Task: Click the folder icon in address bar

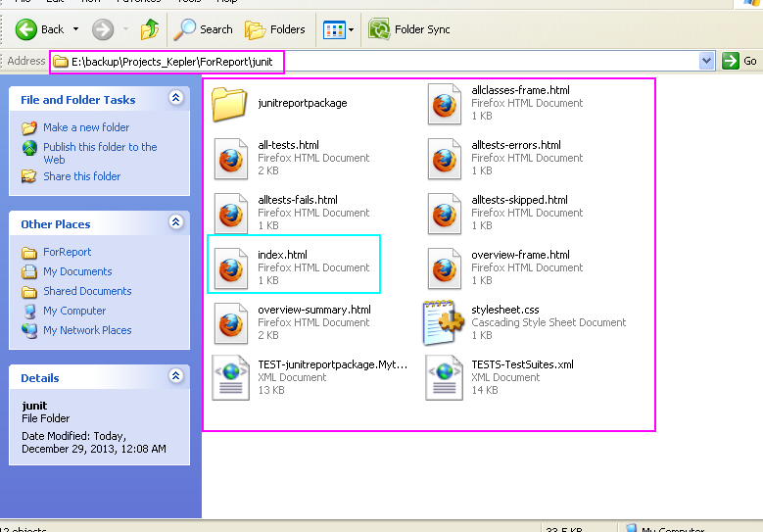Action: [x=61, y=62]
